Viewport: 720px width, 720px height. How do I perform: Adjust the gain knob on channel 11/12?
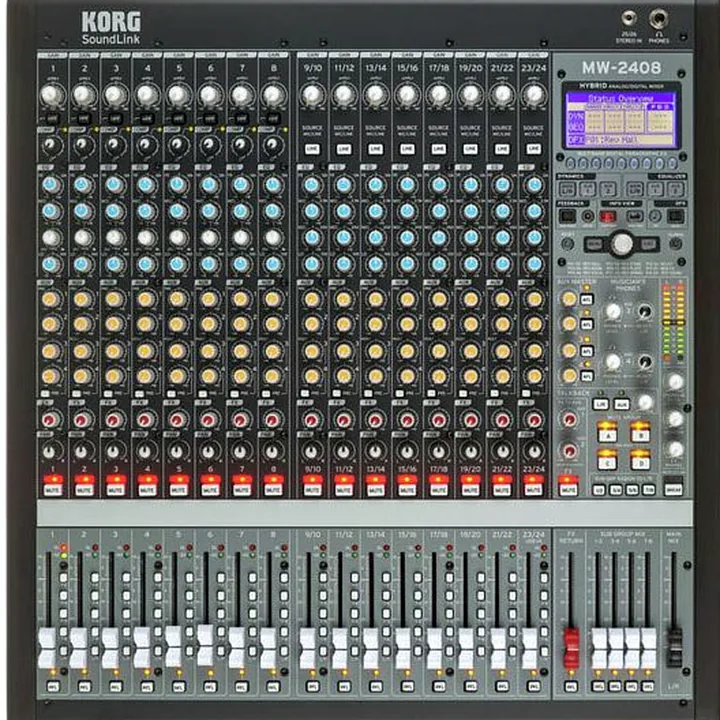(343, 94)
